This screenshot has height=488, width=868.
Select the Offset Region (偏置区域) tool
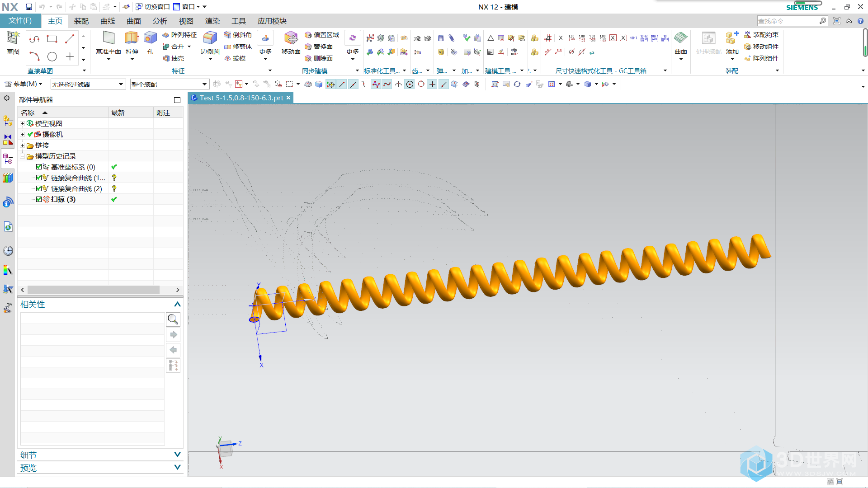point(322,35)
